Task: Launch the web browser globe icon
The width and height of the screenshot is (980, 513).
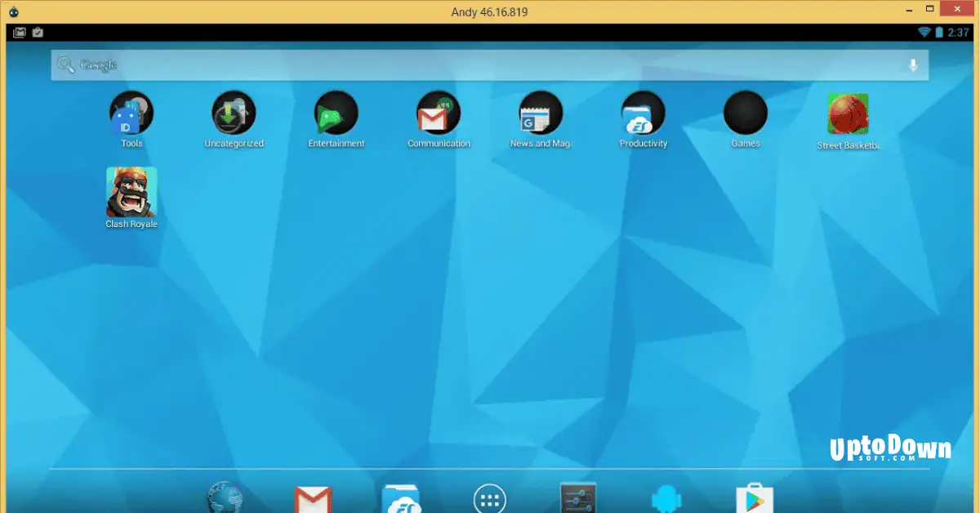Action: [225, 497]
